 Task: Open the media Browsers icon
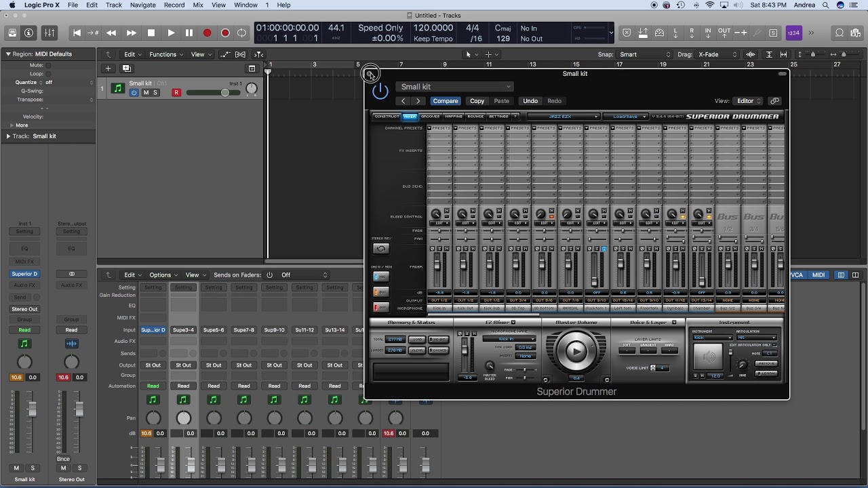coord(856,33)
